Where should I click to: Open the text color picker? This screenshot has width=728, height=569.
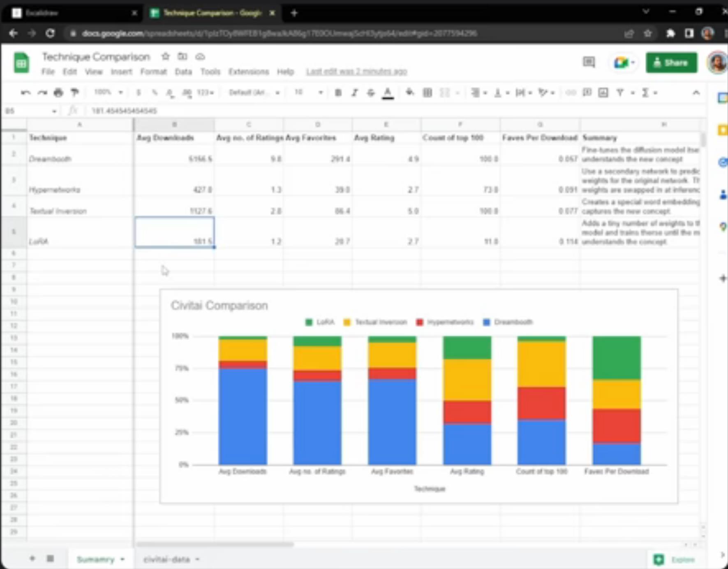(388, 93)
